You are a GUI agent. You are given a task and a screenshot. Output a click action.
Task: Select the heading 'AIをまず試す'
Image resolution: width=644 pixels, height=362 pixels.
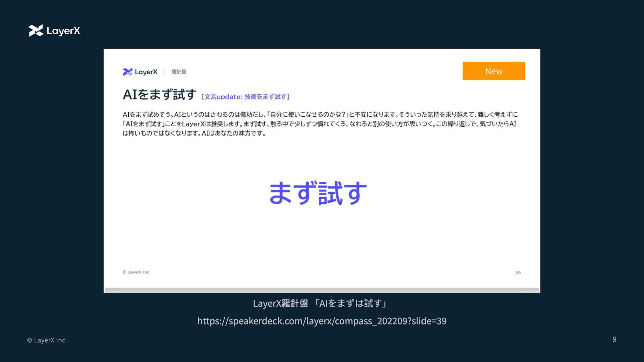pos(160,95)
